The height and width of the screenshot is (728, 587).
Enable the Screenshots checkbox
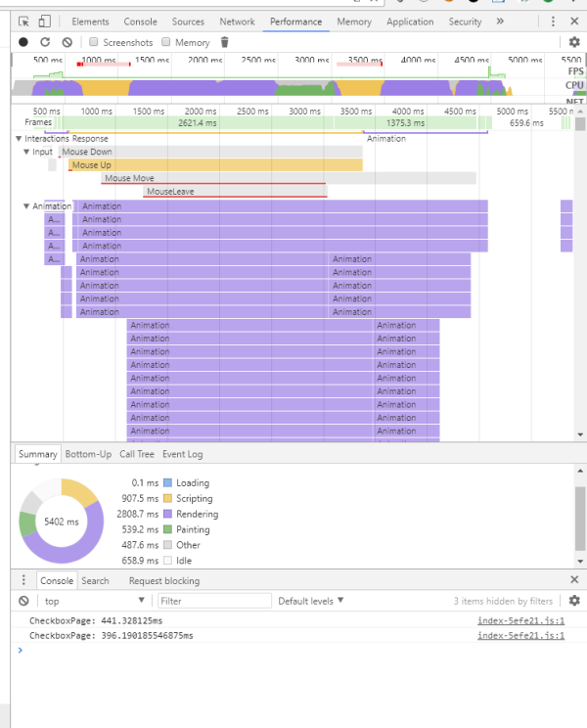[94, 42]
